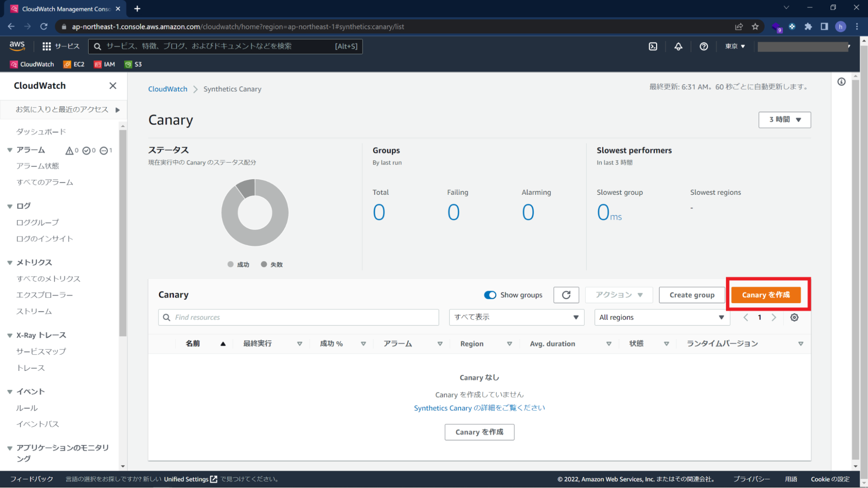The image size is (868, 488).
Task: Click the AWS logo home icon
Action: click(x=17, y=46)
